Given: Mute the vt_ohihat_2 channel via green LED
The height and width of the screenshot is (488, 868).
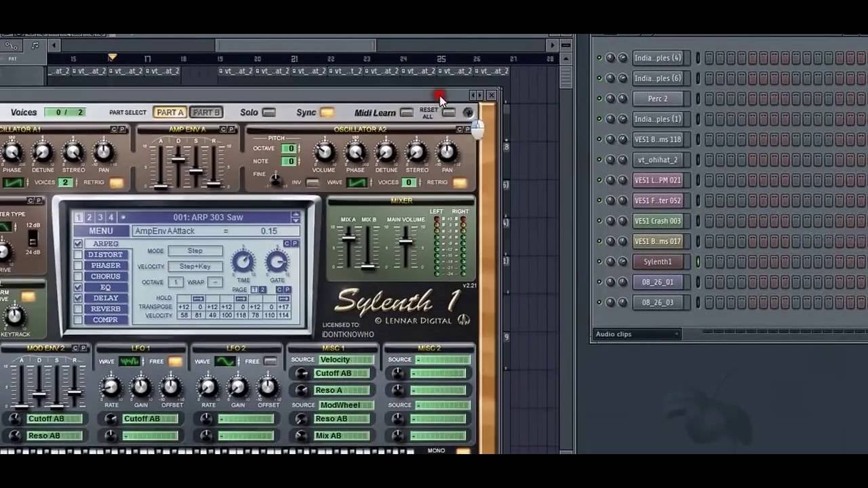Looking at the screenshot, I should pos(599,160).
